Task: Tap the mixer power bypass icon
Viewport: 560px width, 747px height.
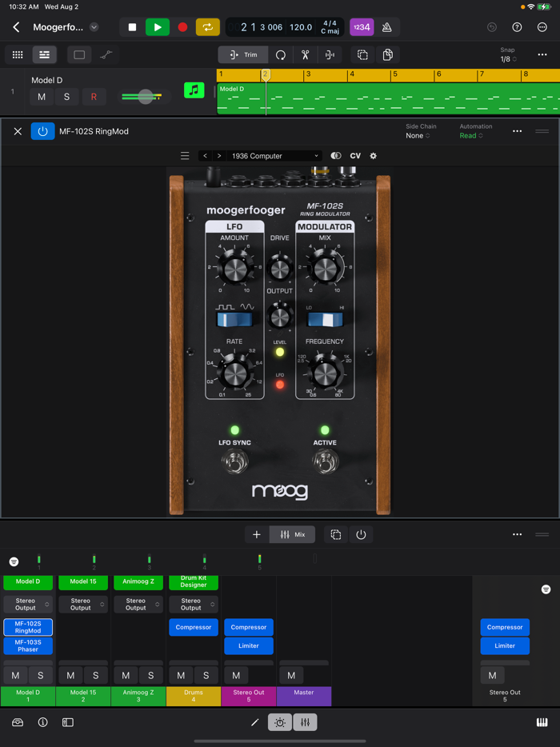Action: pyautogui.click(x=361, y=534)
